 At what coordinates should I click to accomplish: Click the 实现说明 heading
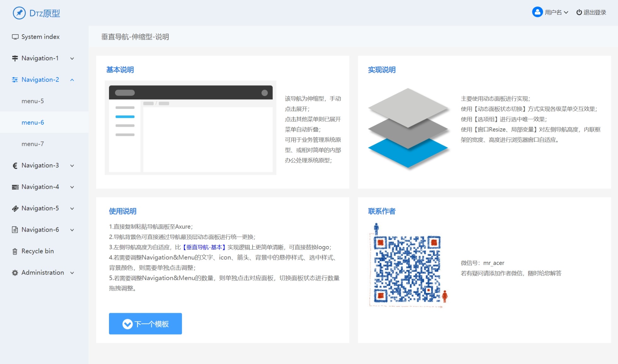[x=382, y=70]
